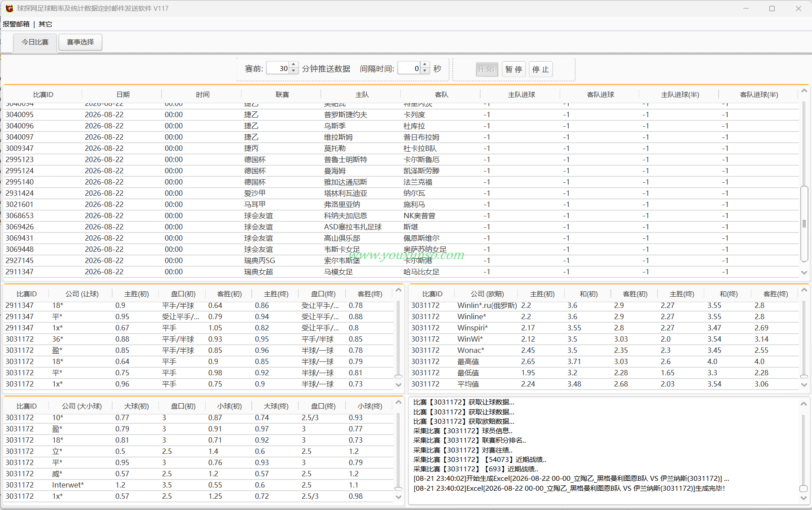Select match row 2931424 塔林利瓦迪亚
Image resolution: width=812 pixels, height=510 pixels.
(x=401, y=193)
